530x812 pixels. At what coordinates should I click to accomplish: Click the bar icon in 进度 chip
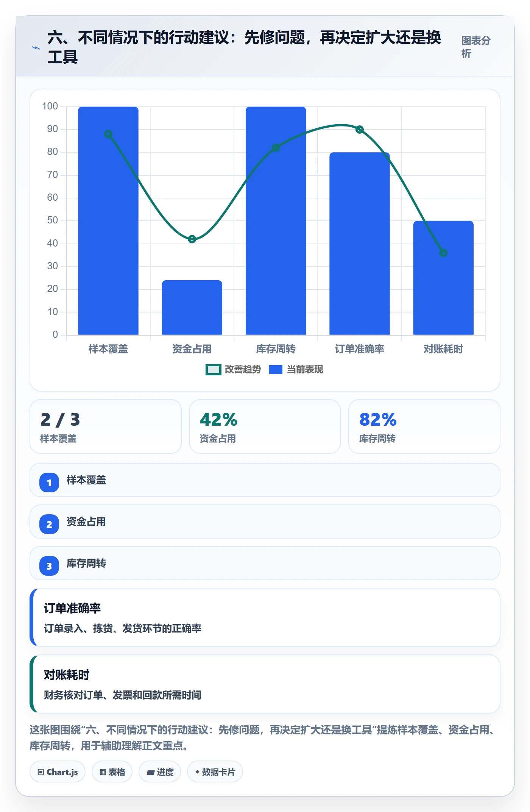151,773
